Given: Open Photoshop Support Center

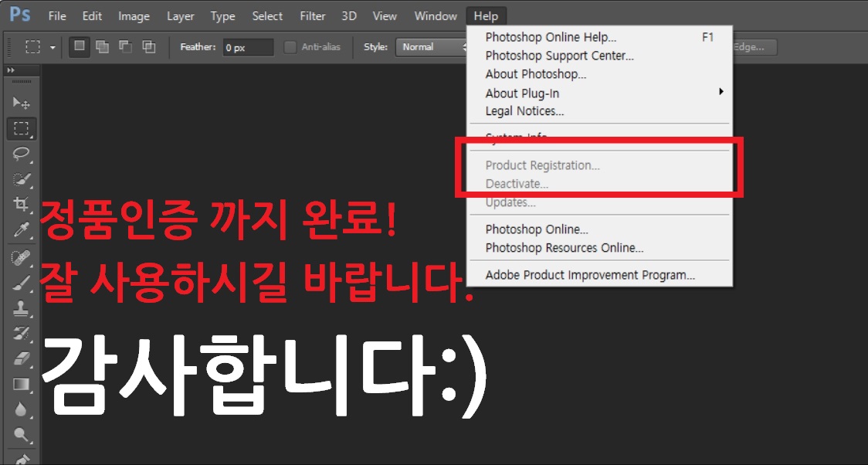Looking at the screenshot, I should pyautogui.click(x=560, y=55).
